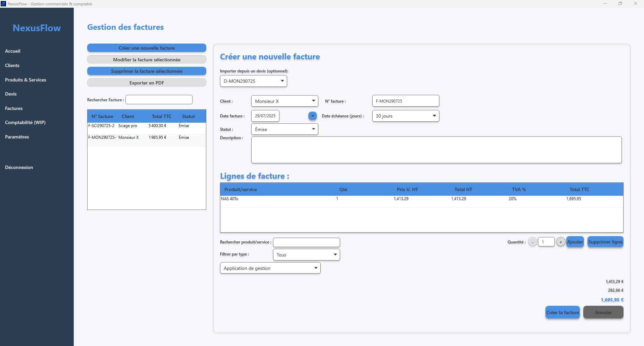This screenshot has width=644, height=346.
Task: Open Comptabilité (WIP) menu item
Action: pos(25,122)
